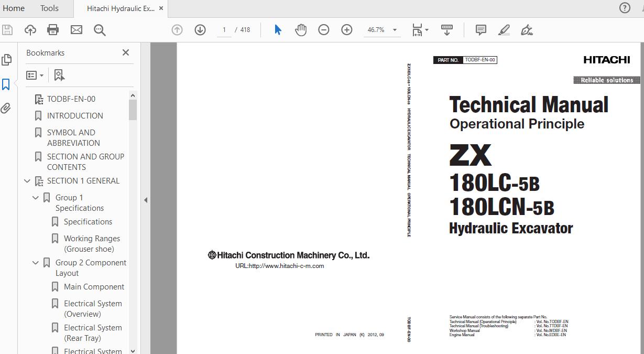
Task: Toggle the Bookmarks side panel icon
Action: click(6, 84)
